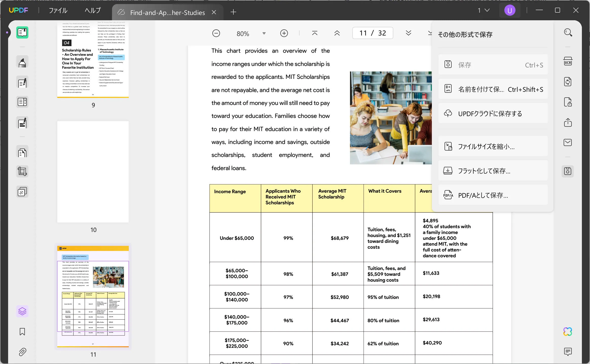Viewport: 590px width, 364px height.
Task: Go to the previous page arrow
Action: [x=337, y=33]
